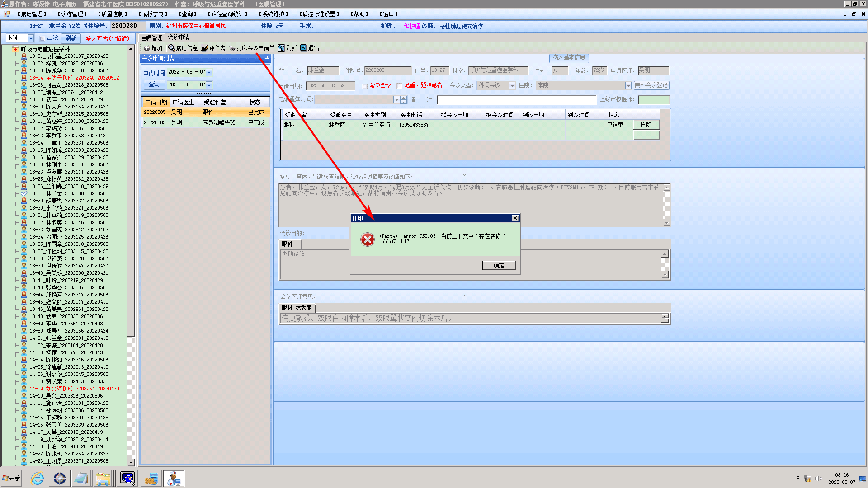Check the 紧急会诊 checkbox
The image size is (868, 488).
(364, 86)
